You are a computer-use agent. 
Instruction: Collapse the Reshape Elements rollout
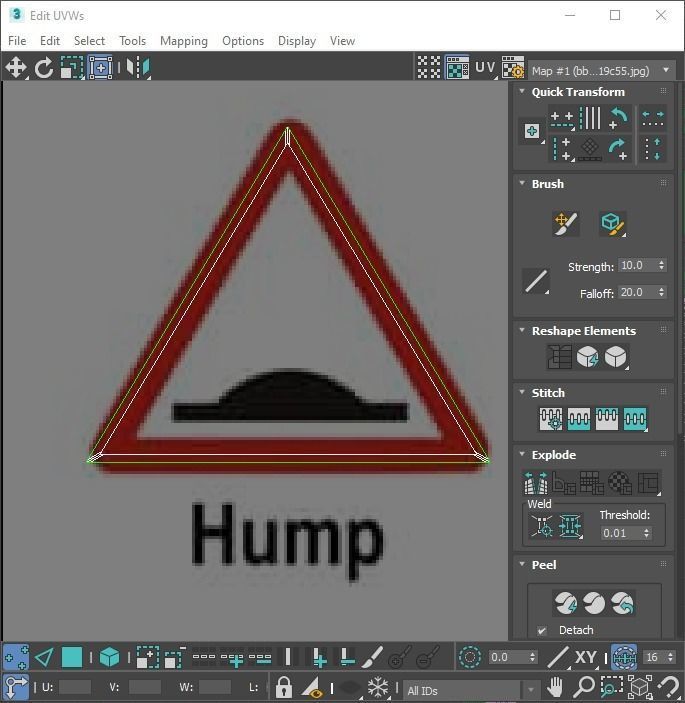click(522, 330)
